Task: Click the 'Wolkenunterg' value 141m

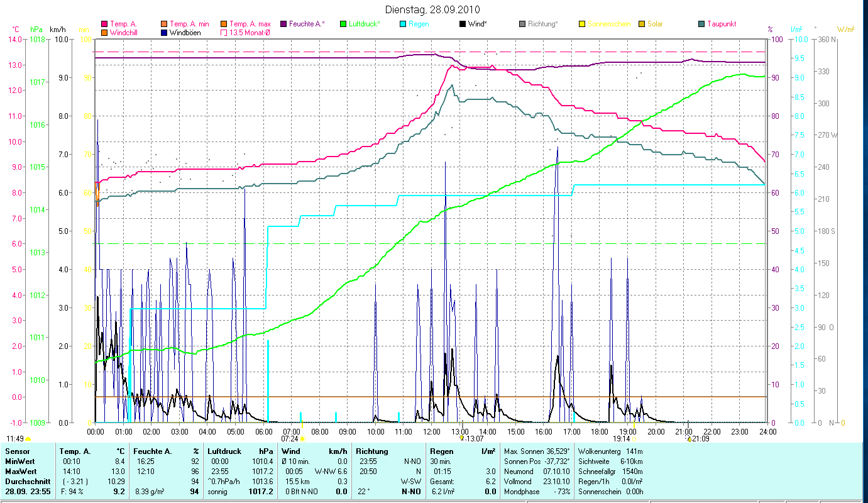Action: tap(634, 451)
